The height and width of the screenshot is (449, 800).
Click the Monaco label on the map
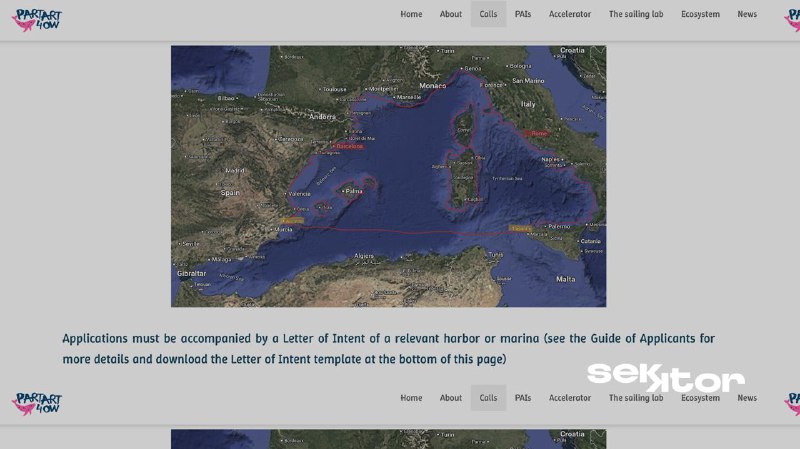click(432, 86)
